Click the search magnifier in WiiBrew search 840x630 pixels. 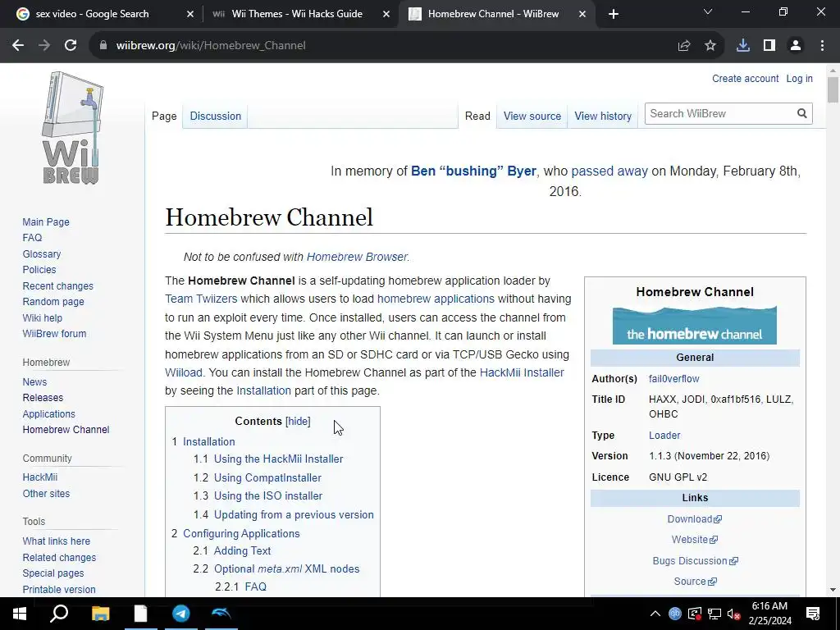pyautogui.click(x=802, y=113)
